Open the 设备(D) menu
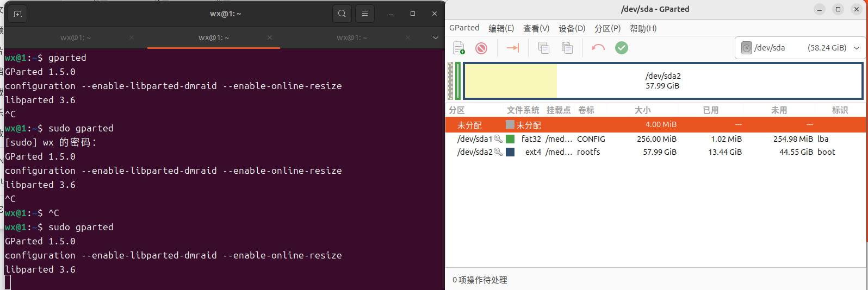 tap(572, 28)
